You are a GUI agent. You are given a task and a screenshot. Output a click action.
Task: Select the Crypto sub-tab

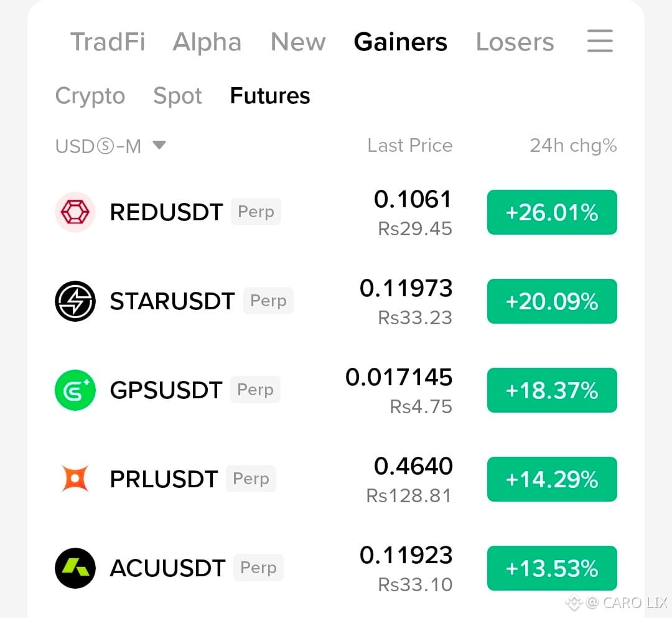(90, 96)
